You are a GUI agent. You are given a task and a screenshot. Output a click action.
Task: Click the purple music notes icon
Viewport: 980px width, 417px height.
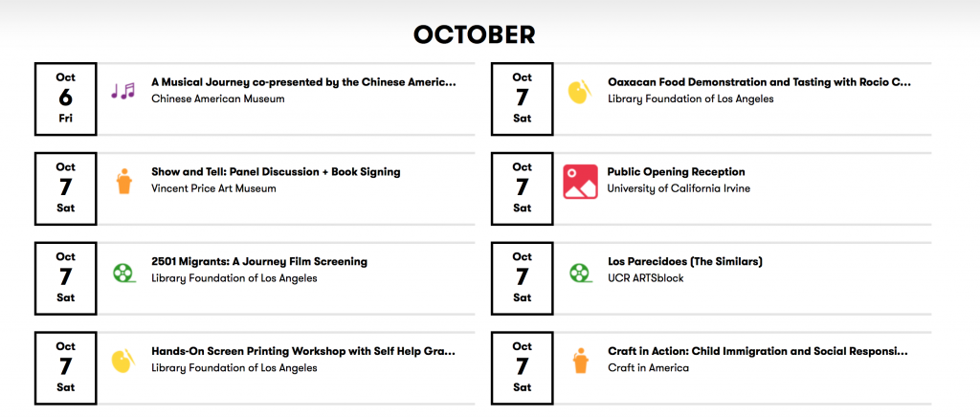(x=123, y=92)
